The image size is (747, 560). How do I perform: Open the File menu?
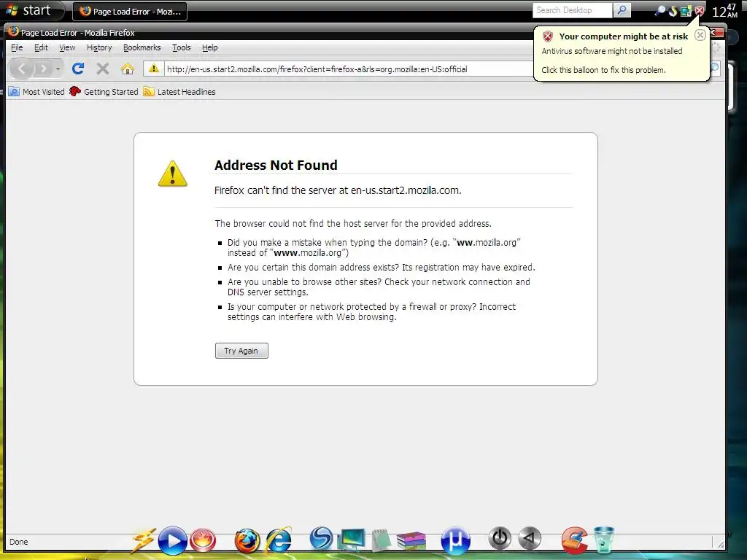click(x=17, y=47)
